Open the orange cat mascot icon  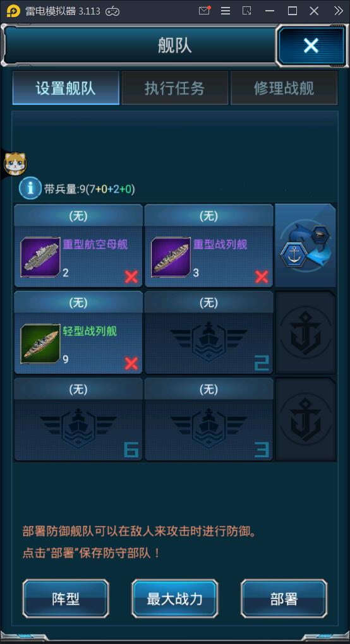tap(15, 163)
